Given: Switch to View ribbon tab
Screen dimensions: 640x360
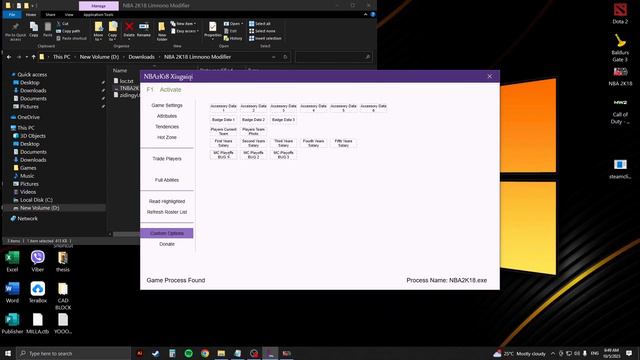Looking at the screenshot, I should coord(69,15).
